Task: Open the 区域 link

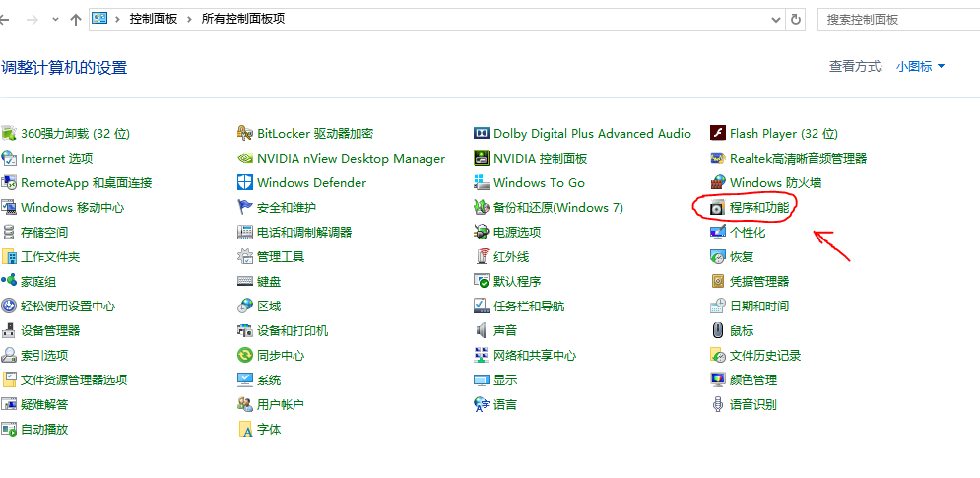Action: tap(269, 306)
